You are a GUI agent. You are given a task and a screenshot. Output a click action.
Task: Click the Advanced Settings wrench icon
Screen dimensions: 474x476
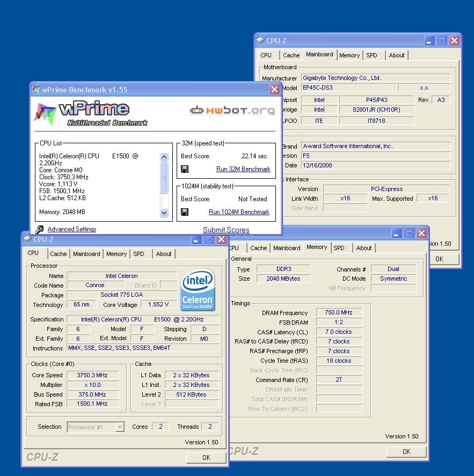point(39,229)
